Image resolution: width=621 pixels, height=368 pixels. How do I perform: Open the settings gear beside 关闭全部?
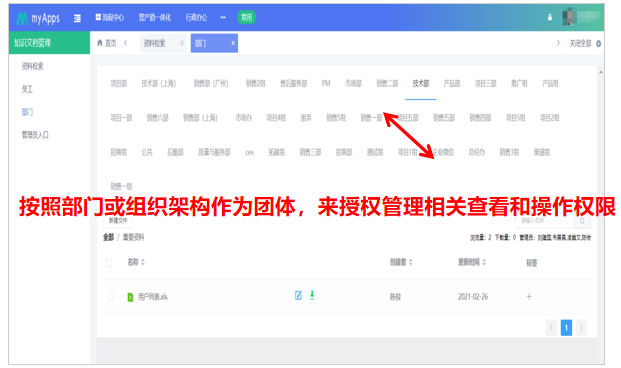click(x=598, y=44)
